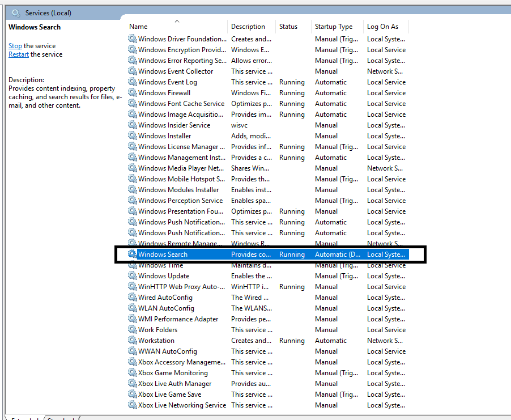Click the gear icon for Windows Image Acquisition
511x420 pixels.
click(x=133, y=114)
